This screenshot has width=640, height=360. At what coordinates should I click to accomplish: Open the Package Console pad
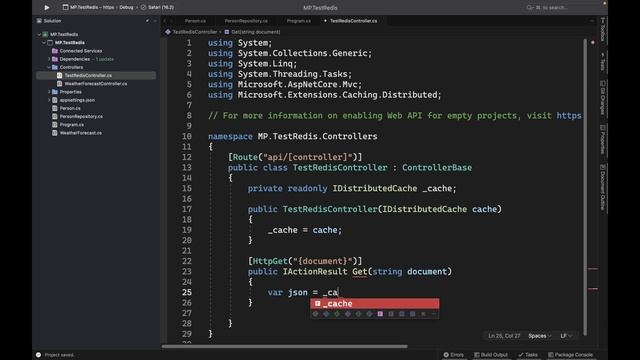pos(570,355)
